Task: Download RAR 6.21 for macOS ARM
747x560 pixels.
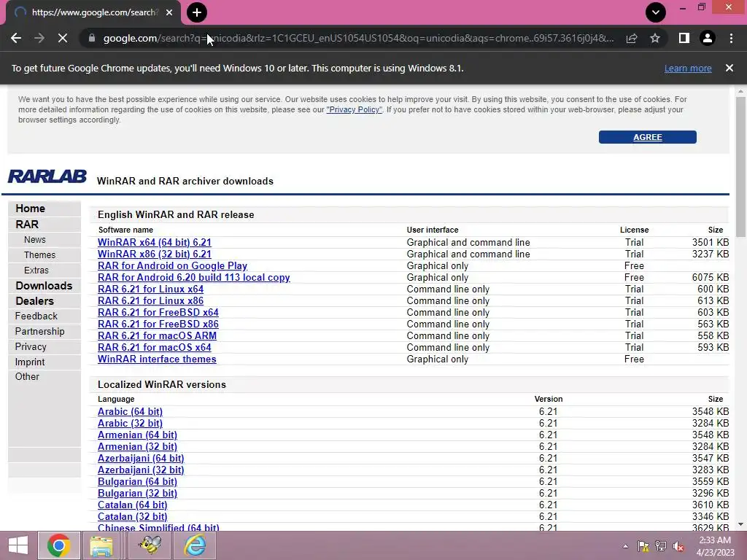Action: (x=158, y=335)
